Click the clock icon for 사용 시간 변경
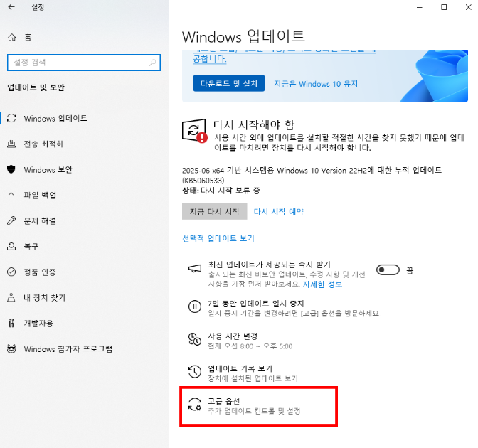The image size is (478, 448). [x=195, y=339]
